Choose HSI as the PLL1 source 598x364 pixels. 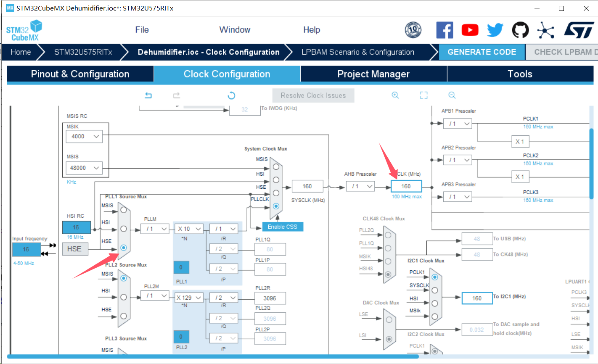tap(124, 229)
